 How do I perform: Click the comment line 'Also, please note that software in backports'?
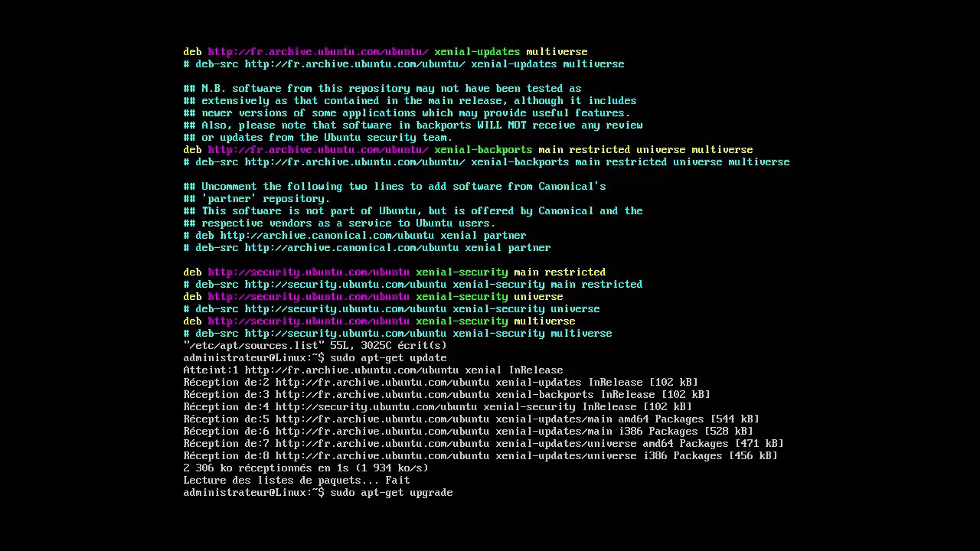(x=413, y=126)
